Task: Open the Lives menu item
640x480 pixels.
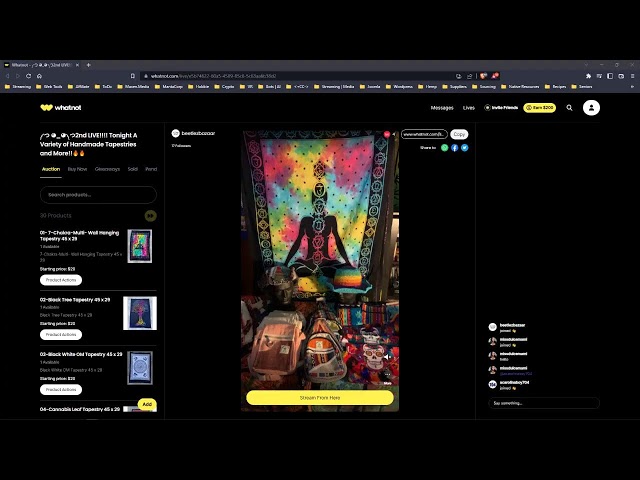Action: point(469,108)
